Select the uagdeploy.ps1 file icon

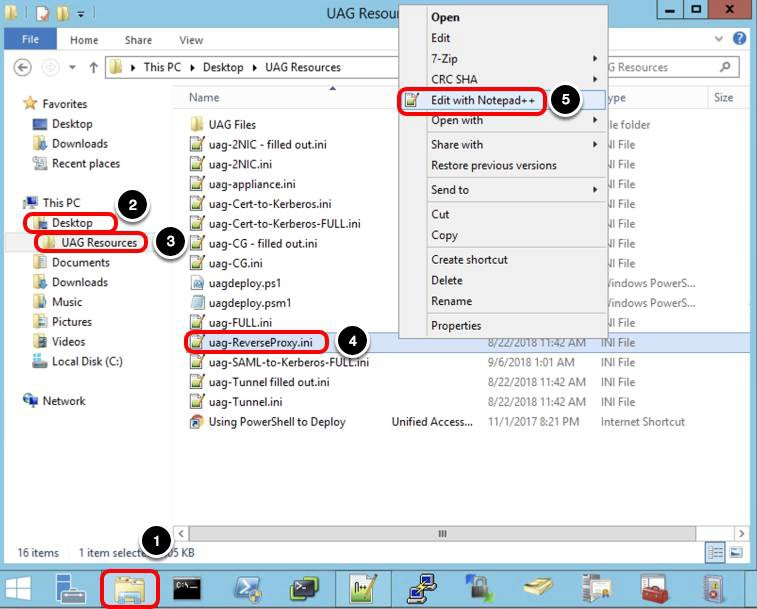197,283
